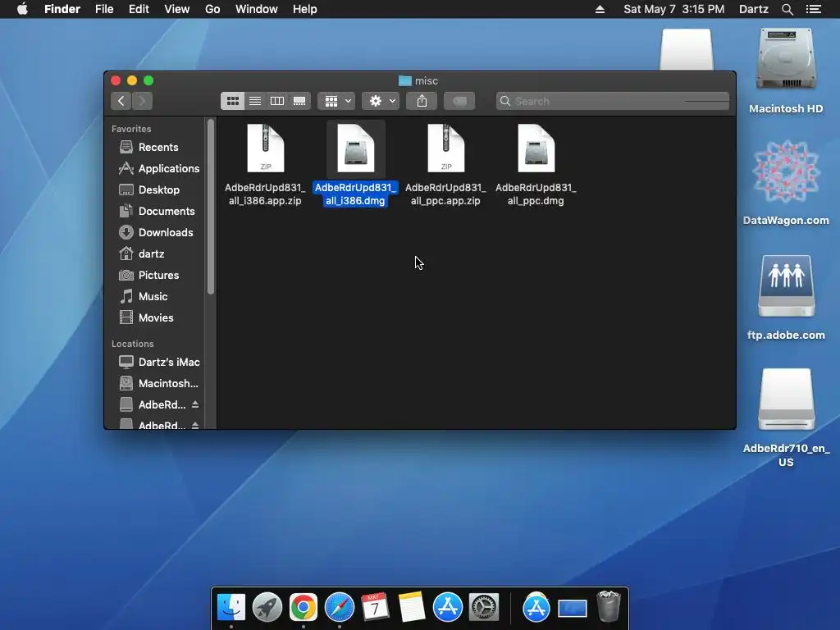Click the date and time in menu bar
The width and height of the screenshot is (840, 630).
(674, 9)
